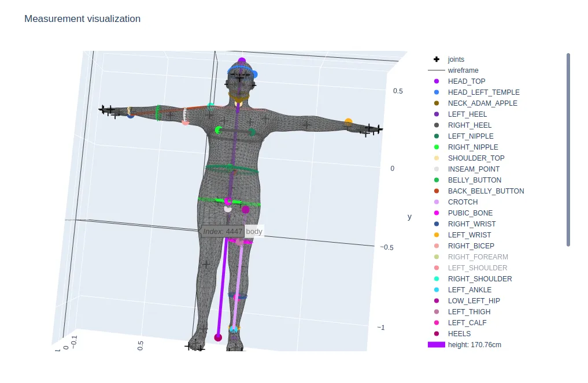The width and height of the screenshot is (588, 383).
Task: Toggle LEFT_THIGH legend entry
Action: [x=469, y=311]
